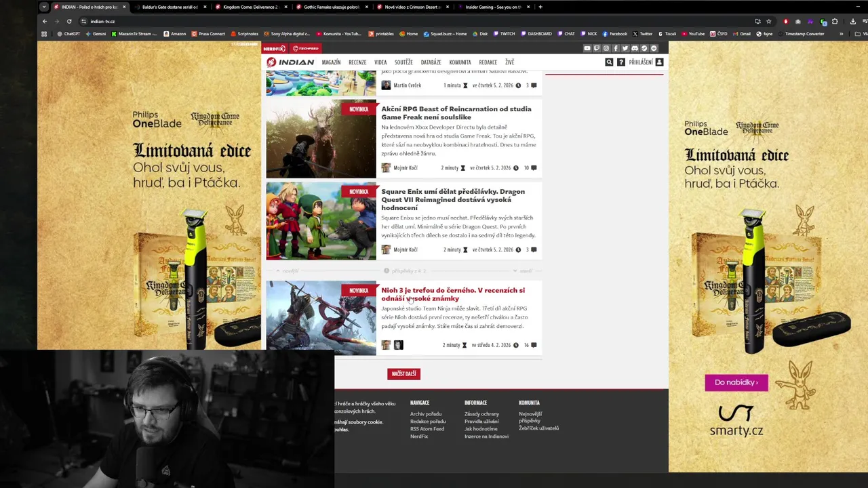Click the browser back arrow
This screenshot has height=488, width=868.
tap(45, 21)
